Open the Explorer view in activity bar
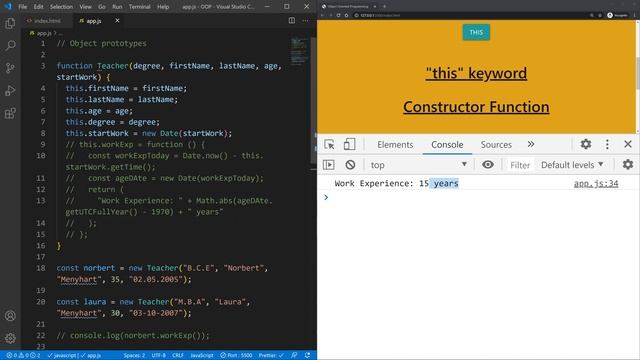Screen dimensions: 640x360 pyautogui.click(x=10, y=23)
